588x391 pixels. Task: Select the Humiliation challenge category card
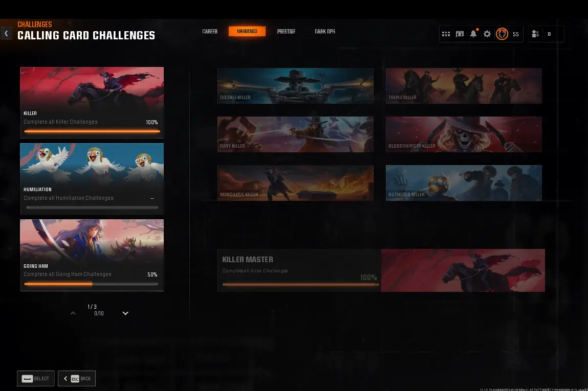[x=92, y=179]
